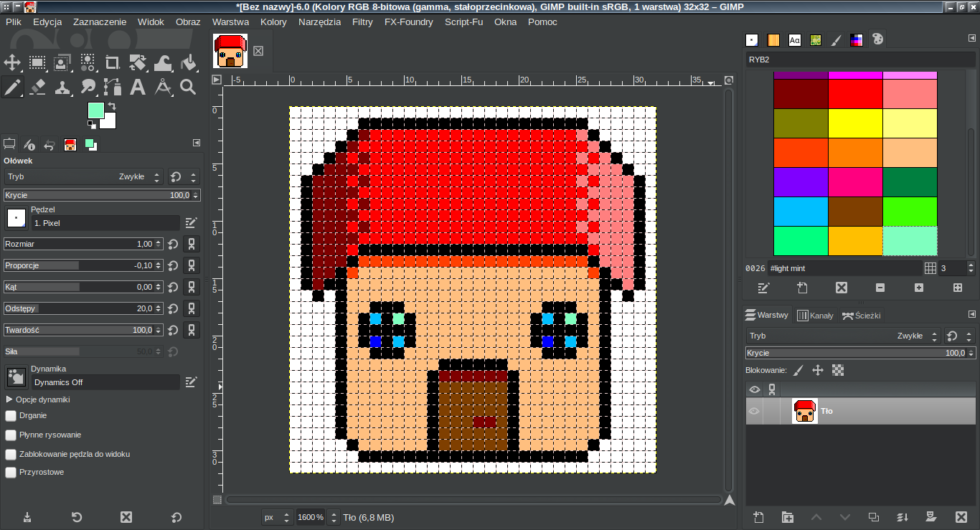The width and height of the screenshot is (980, 530).
Task: Select the Text tool
Action: coord(138,87)
